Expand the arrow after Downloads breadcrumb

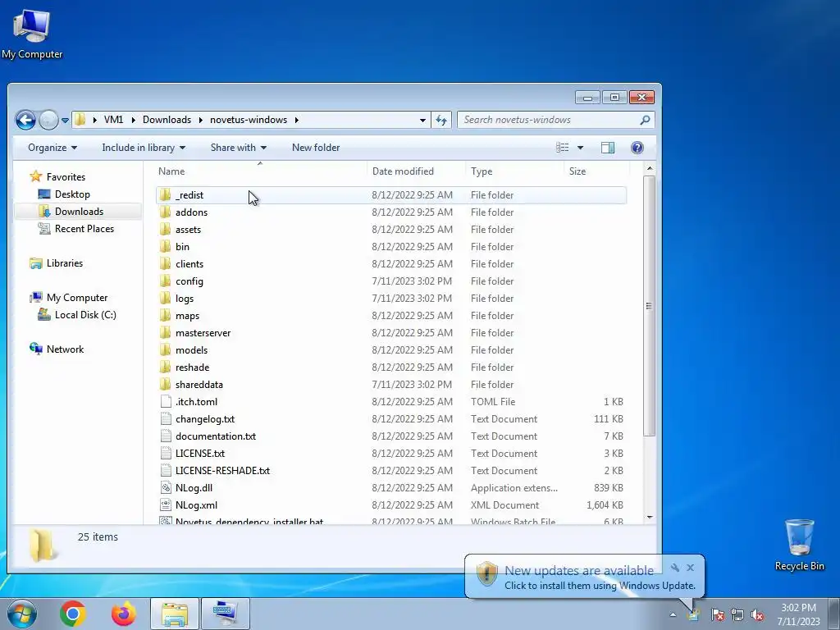201,120
